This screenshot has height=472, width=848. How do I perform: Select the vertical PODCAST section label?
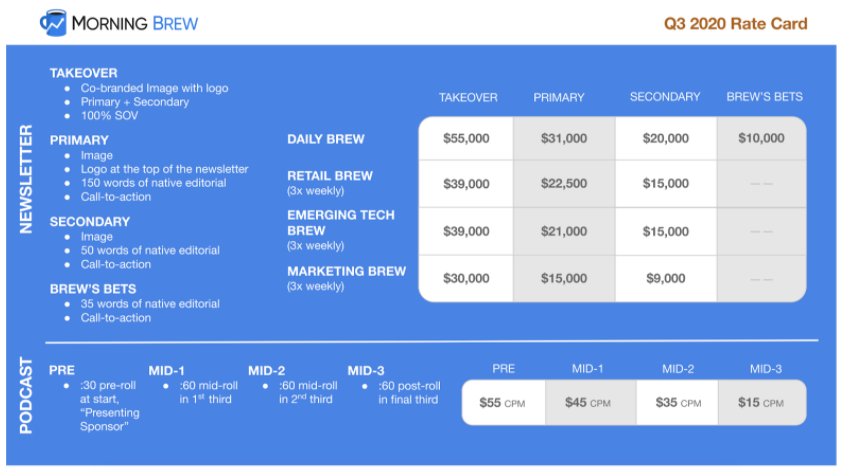coord(26,396)
